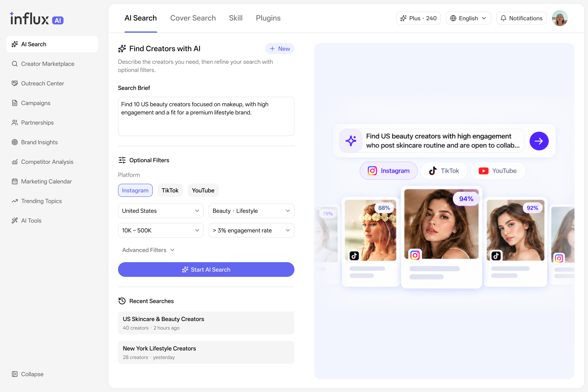Open AI Tools in sidebar
The height and width of the screenshot is (392, 588).
click(52, 220)
